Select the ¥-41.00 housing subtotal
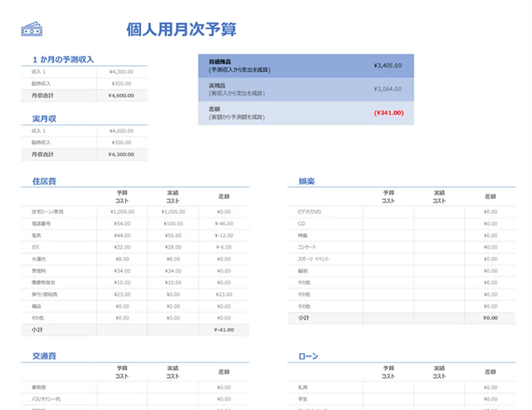 click(224, 330)
